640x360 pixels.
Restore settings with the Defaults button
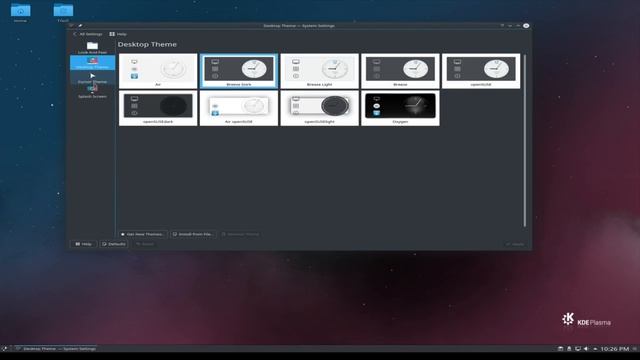(x=114, y=244)
